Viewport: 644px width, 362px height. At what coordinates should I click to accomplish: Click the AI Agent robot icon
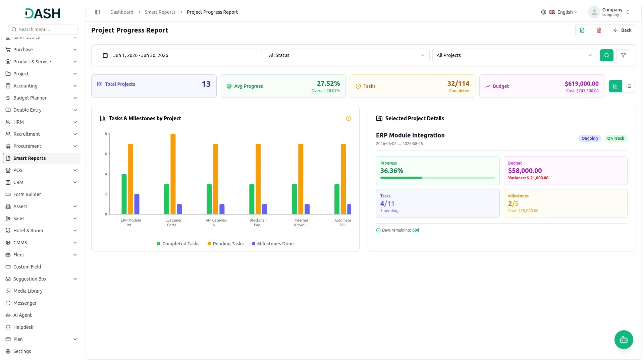pyautogui.click(x=8, y=315)
